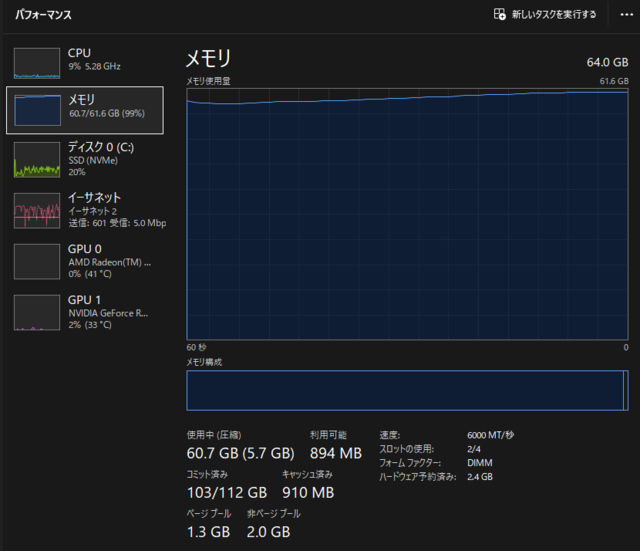The width and height of the screenshot is (640, 551).
Task: Open イーサネット 2 performance entry
Action: (85, 211)
